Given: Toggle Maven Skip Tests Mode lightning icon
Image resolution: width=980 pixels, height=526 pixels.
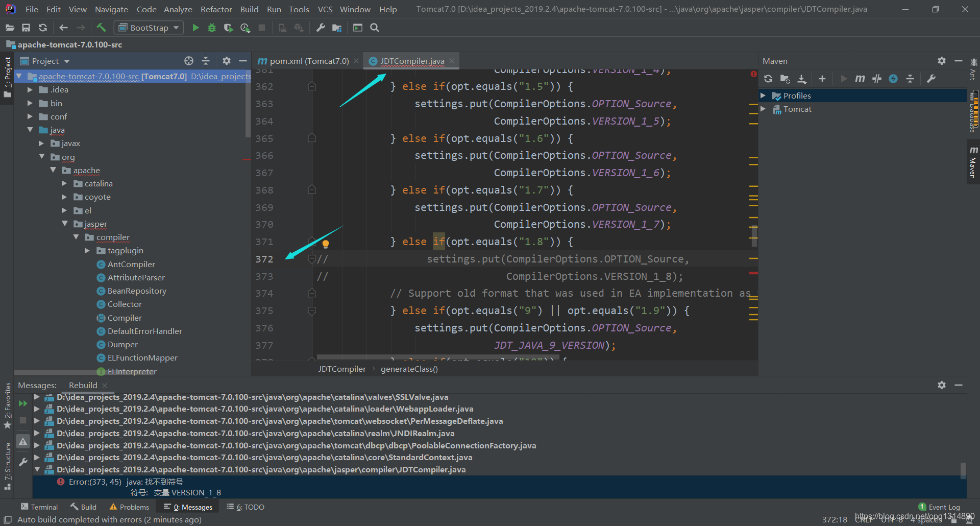Looking at the screenshot, I should [x=893, y=79].
